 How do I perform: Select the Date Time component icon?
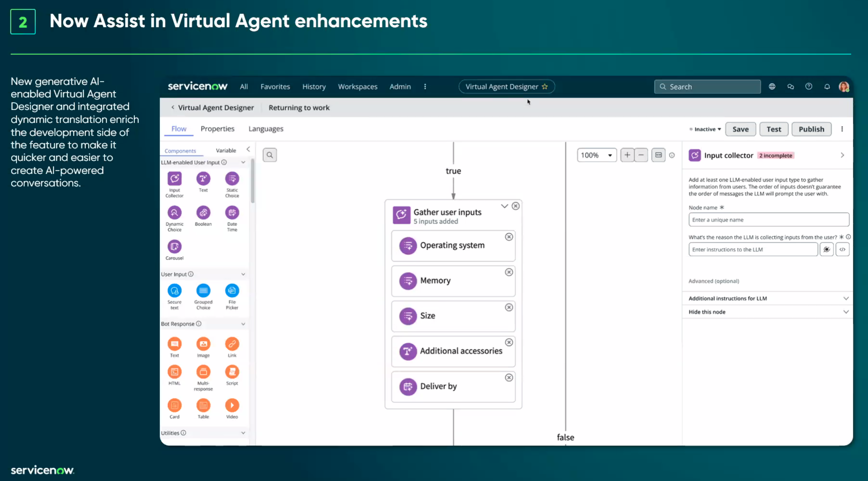(x=232, y=213)
